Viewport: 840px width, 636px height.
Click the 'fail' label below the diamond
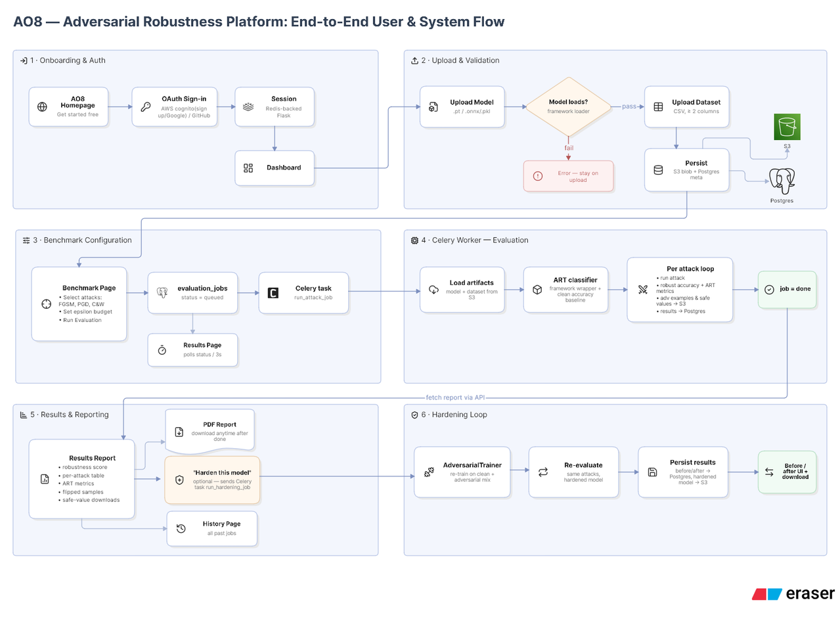(569, 148)
